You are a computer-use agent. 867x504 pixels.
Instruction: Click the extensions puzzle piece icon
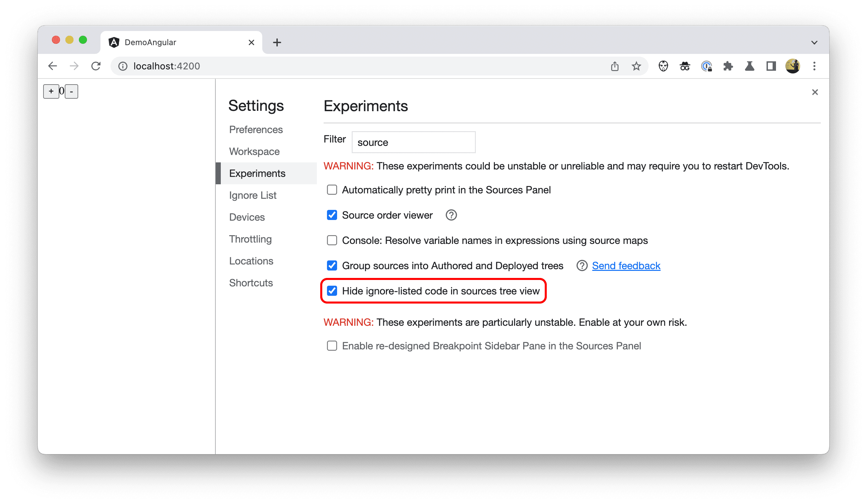(x=728, y=67)
